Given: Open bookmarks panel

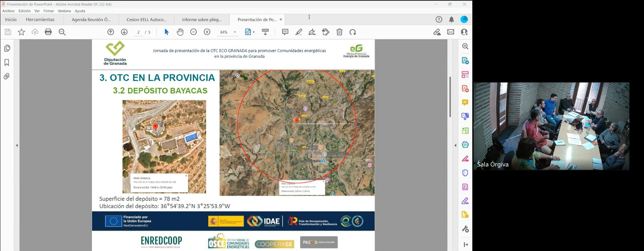Looking at the screenshot, I should [7, 62].
